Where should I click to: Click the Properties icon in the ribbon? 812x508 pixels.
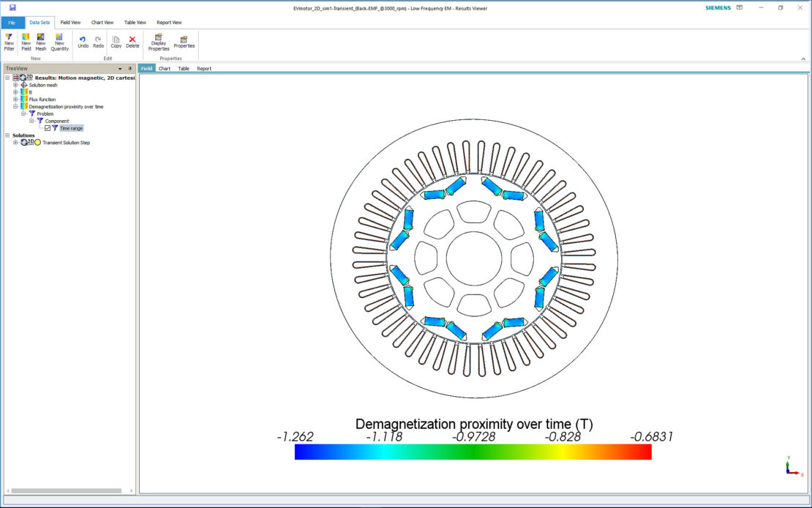(x=183, y=42)
